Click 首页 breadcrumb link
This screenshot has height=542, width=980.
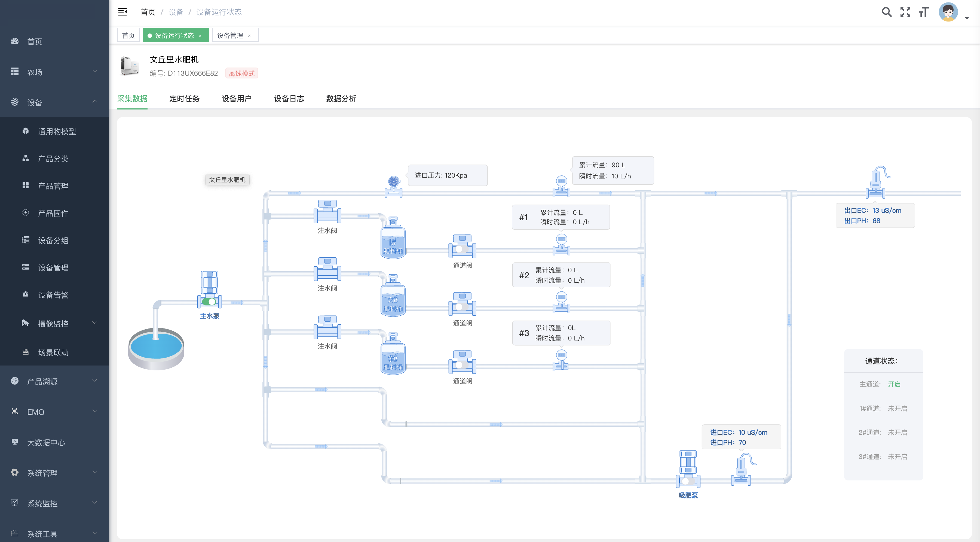coord(148,12)
